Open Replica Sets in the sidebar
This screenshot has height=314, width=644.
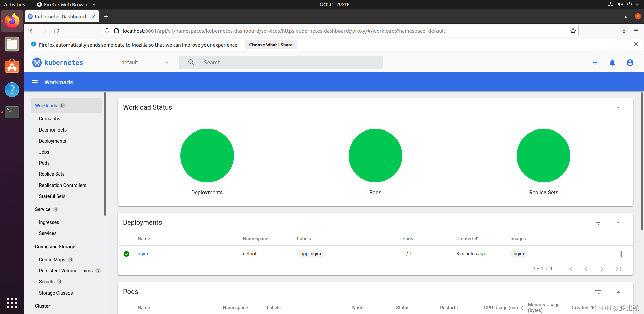[x=52, y=174]
